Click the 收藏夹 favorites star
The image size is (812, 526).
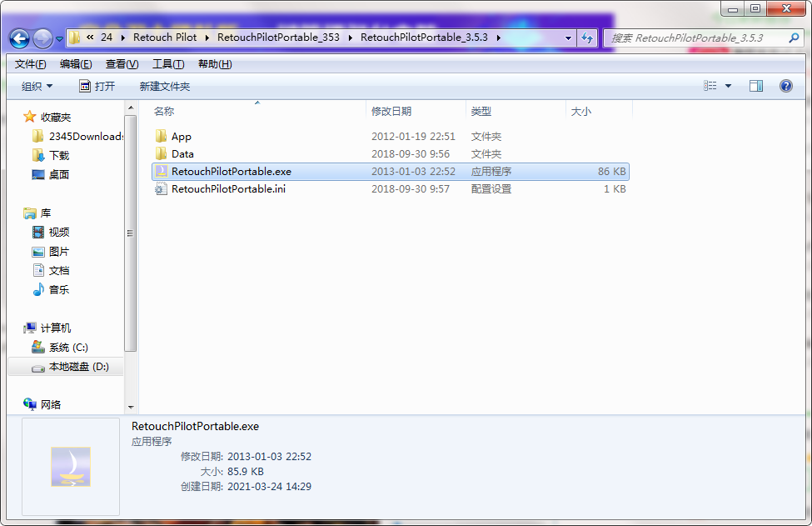pos(29,117)
